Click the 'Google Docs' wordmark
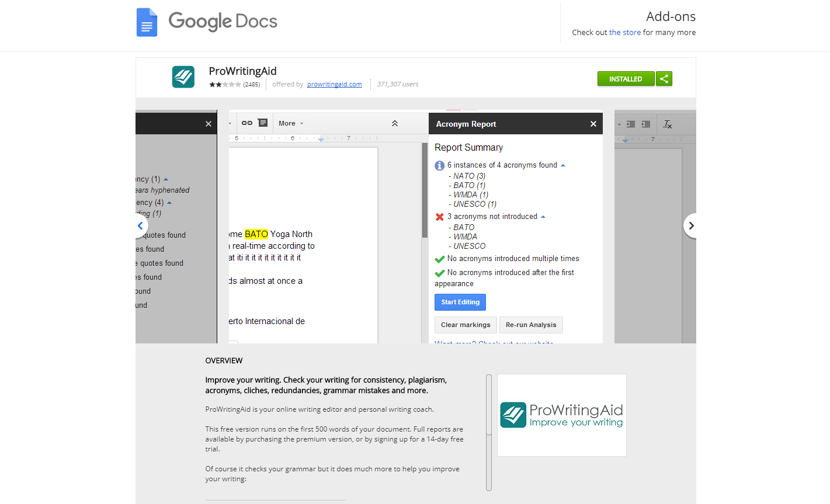 (223, 22)
